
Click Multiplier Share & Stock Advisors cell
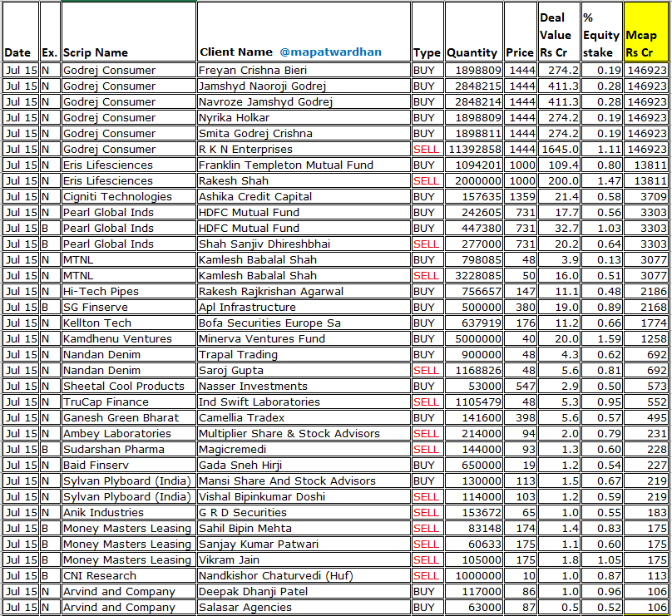pyautogui.click(x=304, y=434)
